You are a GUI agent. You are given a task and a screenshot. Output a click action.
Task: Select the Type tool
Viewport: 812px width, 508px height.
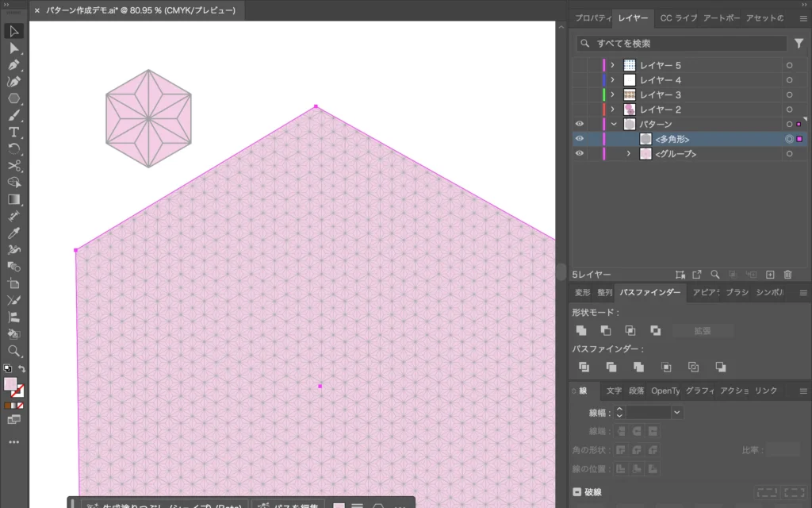13,132
